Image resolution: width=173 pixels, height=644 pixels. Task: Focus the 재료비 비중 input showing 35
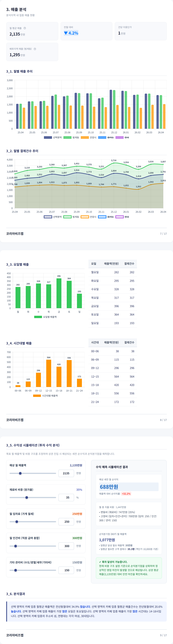[66, 498]
